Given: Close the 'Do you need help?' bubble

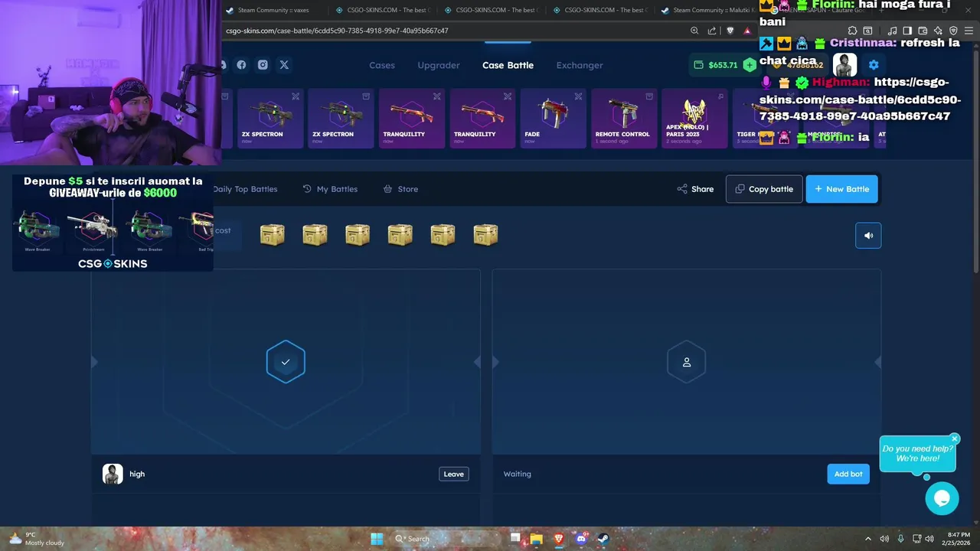Looking at the screenshot, I should tap(955, 439).
